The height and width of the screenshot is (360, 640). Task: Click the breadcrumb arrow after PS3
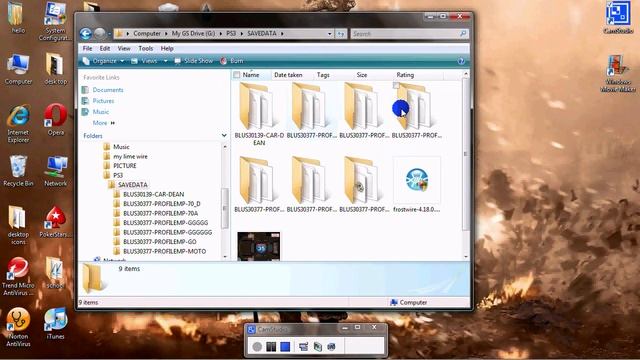241,33
